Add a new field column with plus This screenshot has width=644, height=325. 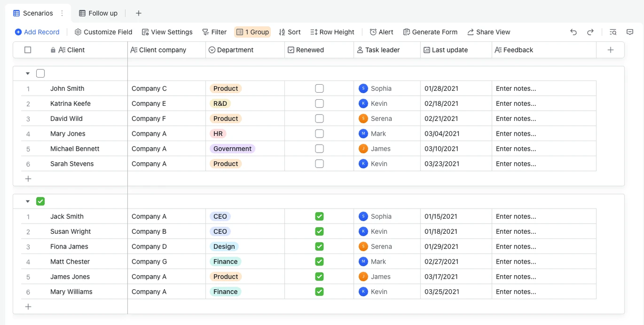point(610,50)
